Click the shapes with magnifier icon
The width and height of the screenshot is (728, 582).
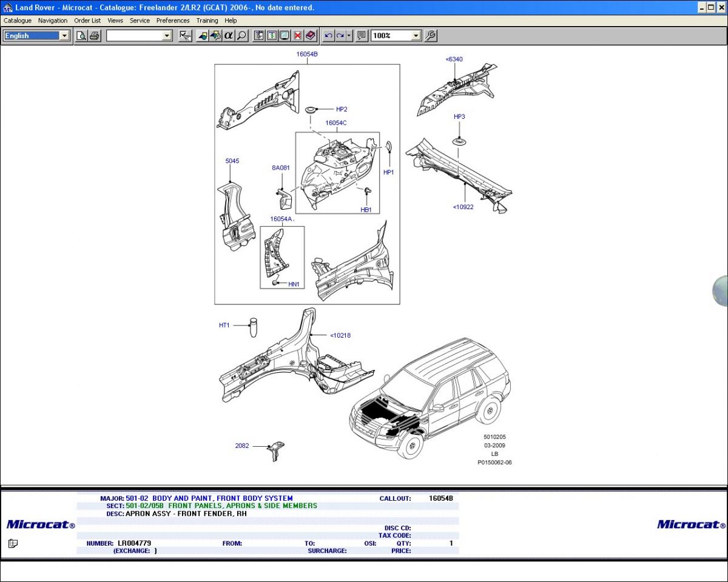pyautogui.click(x=215, y=36)
